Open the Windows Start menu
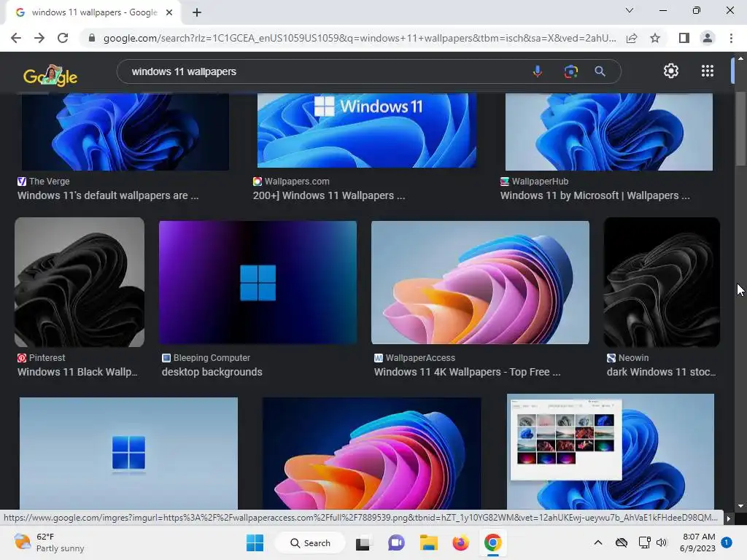 pos(255,542)
